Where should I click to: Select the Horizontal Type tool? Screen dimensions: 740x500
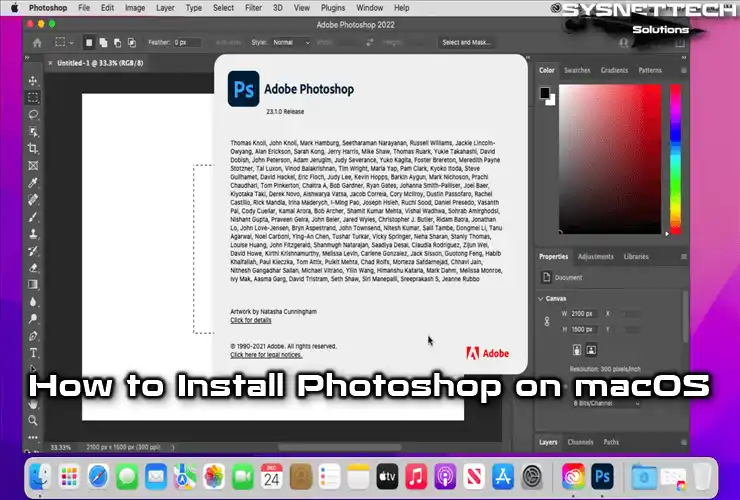tap(33, 353)
